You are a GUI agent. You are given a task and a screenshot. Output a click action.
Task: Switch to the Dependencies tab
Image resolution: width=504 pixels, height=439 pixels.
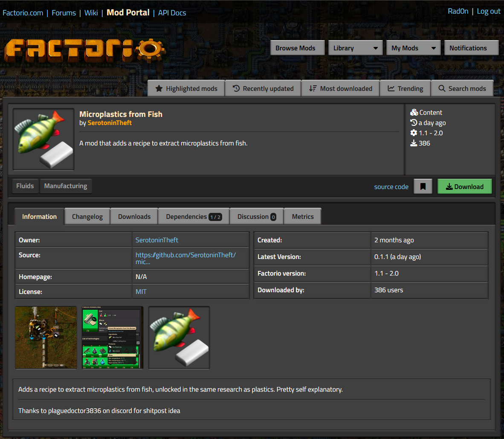point(194,216)
